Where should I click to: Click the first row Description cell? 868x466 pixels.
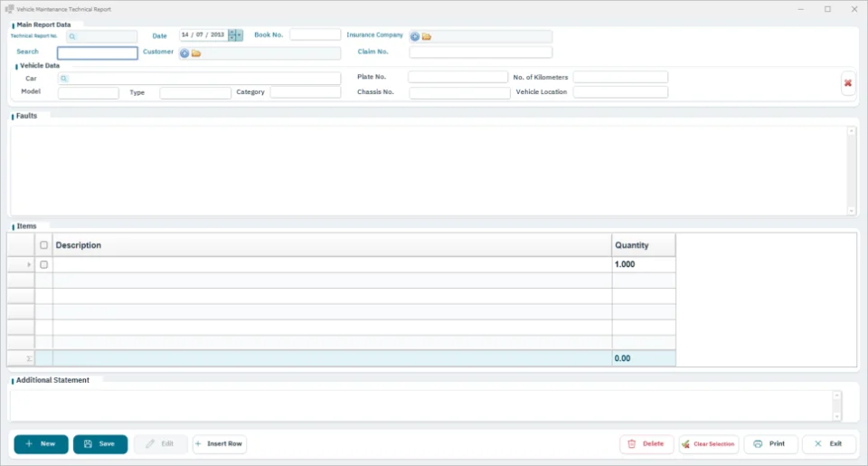pyautogui.click(x=332, y=264)
